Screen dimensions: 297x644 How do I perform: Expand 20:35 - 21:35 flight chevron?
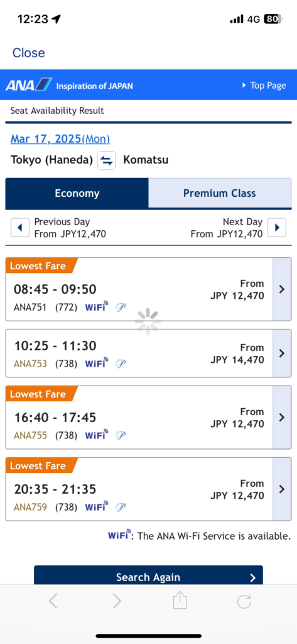pos(282,489)
